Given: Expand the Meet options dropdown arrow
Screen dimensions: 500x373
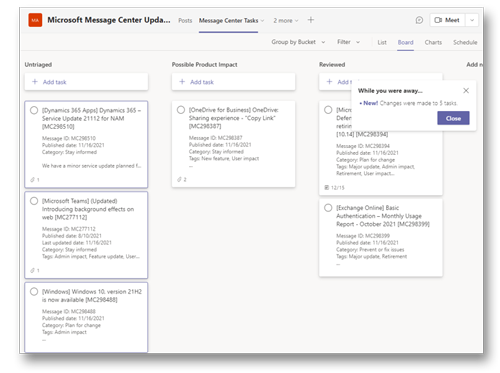Looking at the screenshot, I should coord(472,20).
